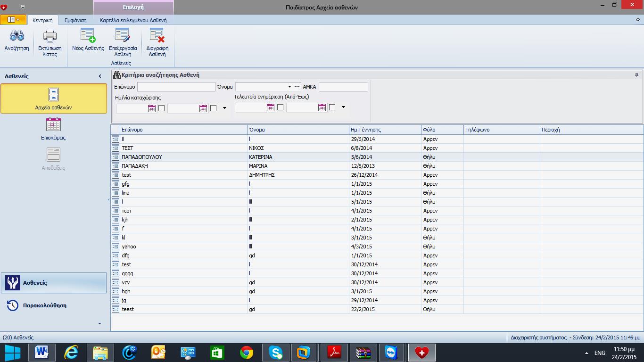Screen dimensions: 644x362
Task: Open Καρτέλα επιλεγμένου Ασθενή tab
Action: tap(133, 20)
